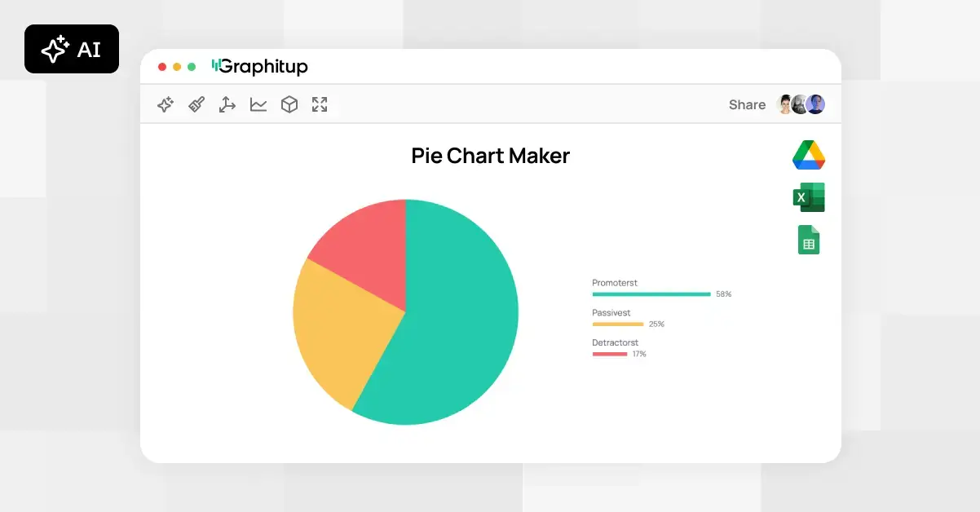Click the collaborator avatars next to Share
The image size is (980, 512).
(801, 104)
